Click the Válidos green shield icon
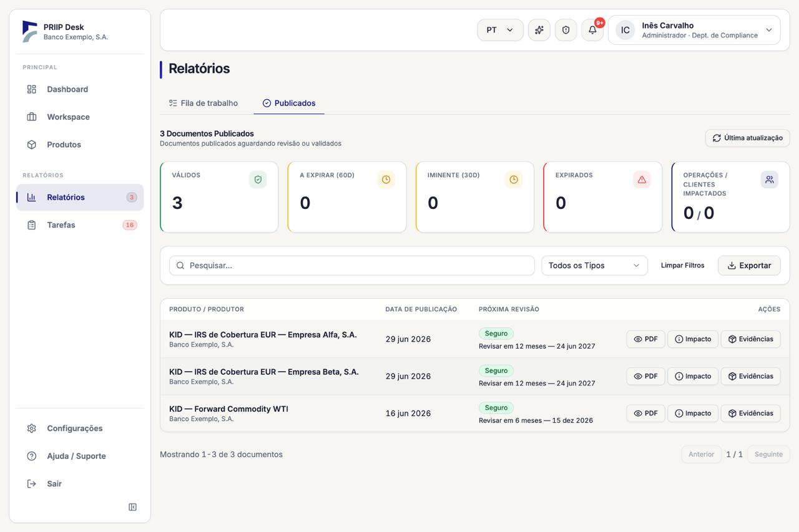The image size is (799, 532). (258, 180)
